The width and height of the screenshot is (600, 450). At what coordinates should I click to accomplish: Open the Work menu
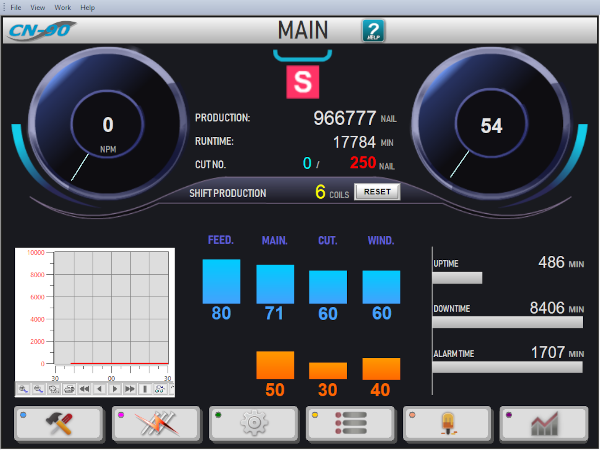(63, 8)
